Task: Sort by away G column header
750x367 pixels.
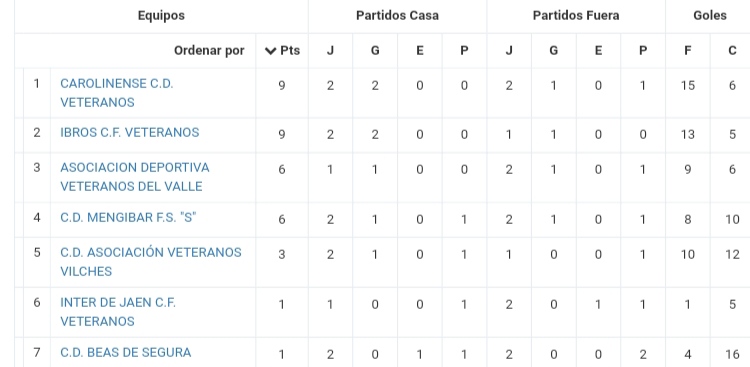Action: coord(553,51)
